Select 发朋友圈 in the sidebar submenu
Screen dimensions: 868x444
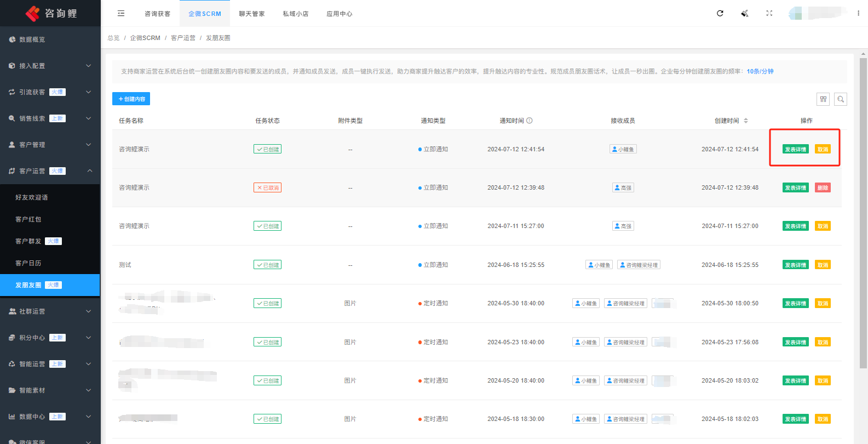coord(50,285)
